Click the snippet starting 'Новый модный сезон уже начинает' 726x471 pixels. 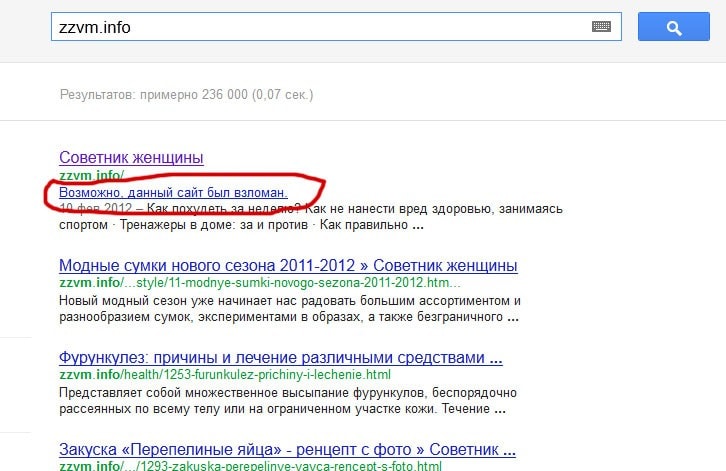click(289, 308)
